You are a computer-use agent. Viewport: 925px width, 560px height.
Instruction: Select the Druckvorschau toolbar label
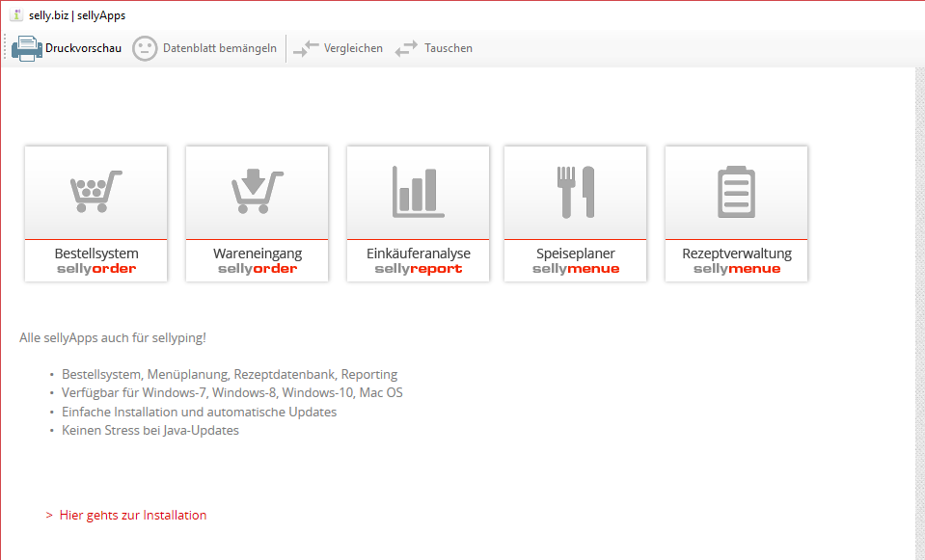coord(83,48)
